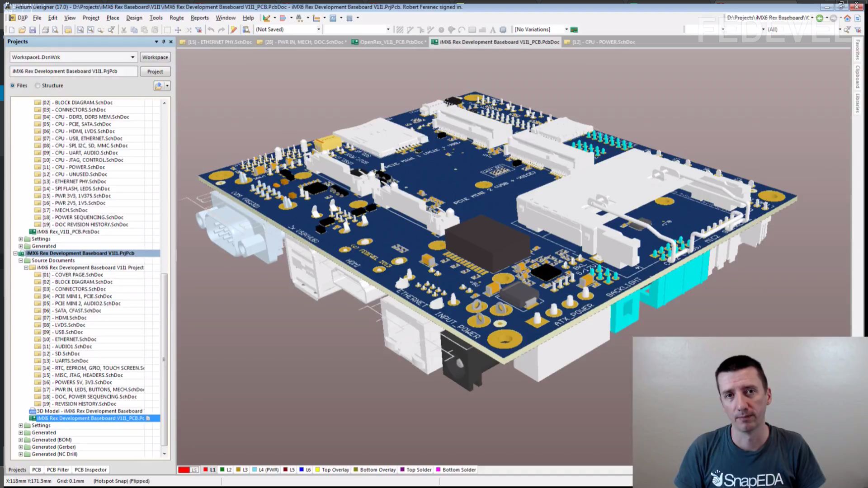Open the USB.SchDoc file in tree

click(x=69, y=332)
